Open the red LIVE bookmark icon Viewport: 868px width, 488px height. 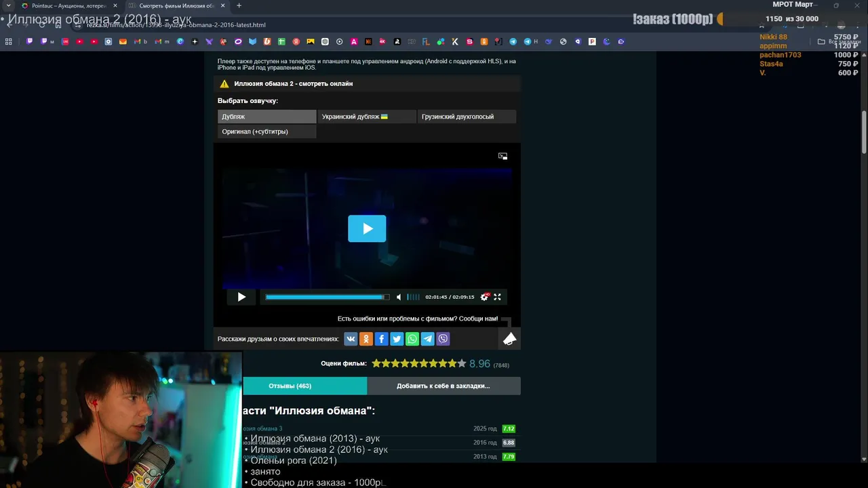click(65, 41)
